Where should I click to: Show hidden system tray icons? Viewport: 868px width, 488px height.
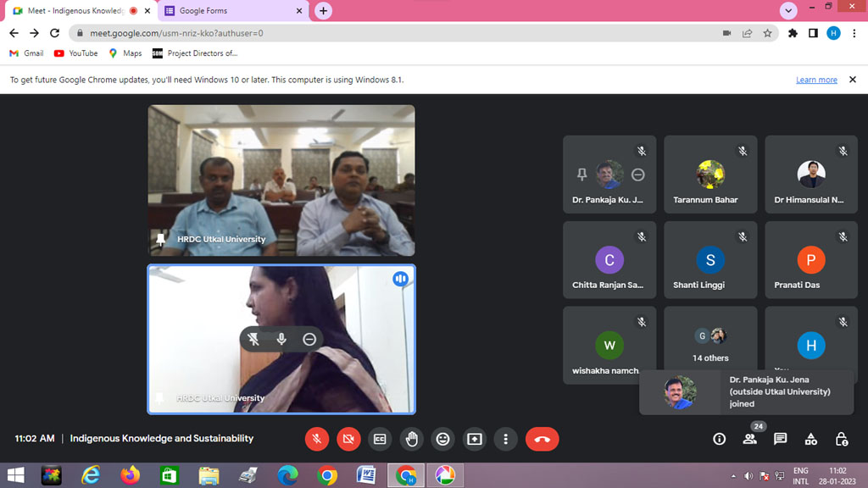tap(733, 476)
